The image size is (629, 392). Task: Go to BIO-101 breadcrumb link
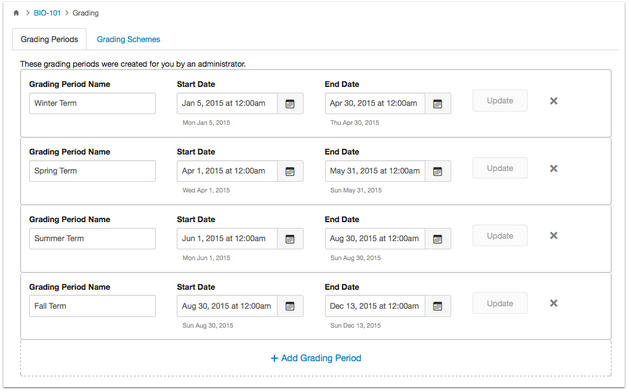pyautogui.click(x=47, y=13)
